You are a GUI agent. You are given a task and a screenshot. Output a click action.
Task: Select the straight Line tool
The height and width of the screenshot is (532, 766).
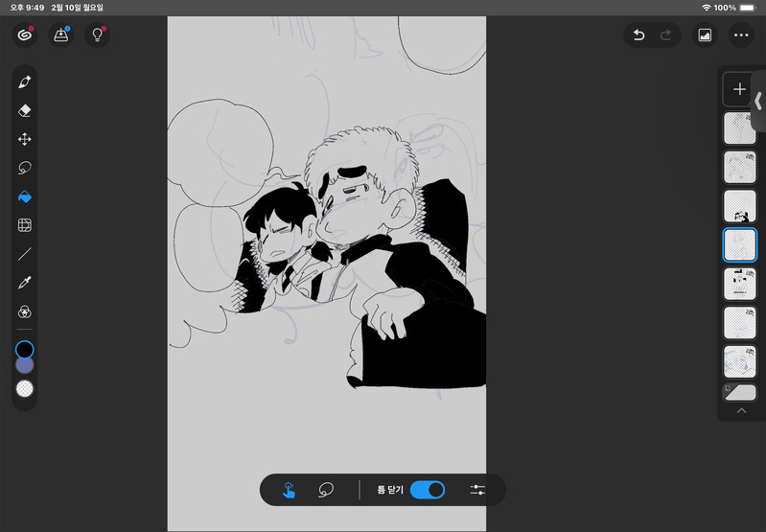coord(24,254)
